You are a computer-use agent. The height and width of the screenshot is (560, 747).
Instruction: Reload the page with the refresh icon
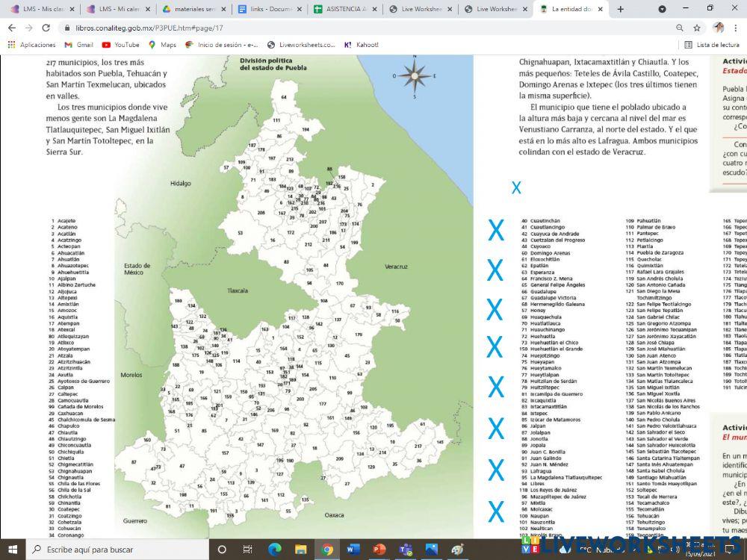[46, 28]
